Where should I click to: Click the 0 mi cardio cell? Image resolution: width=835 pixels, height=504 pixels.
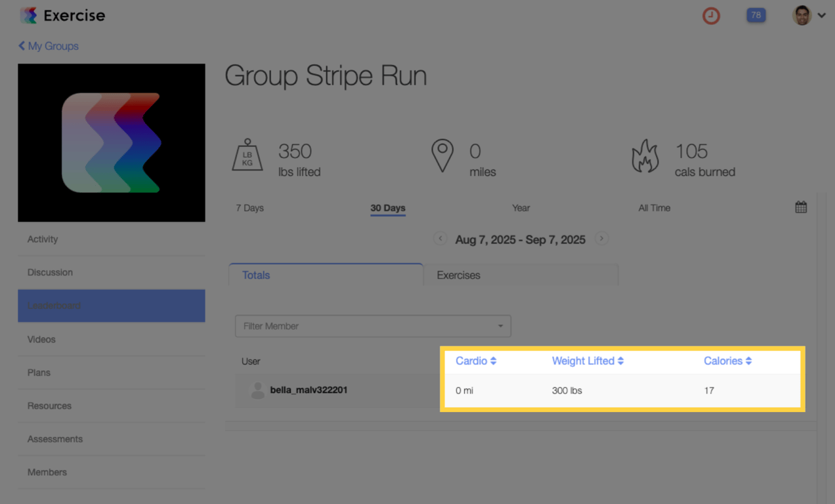click(x=464, y=390)
